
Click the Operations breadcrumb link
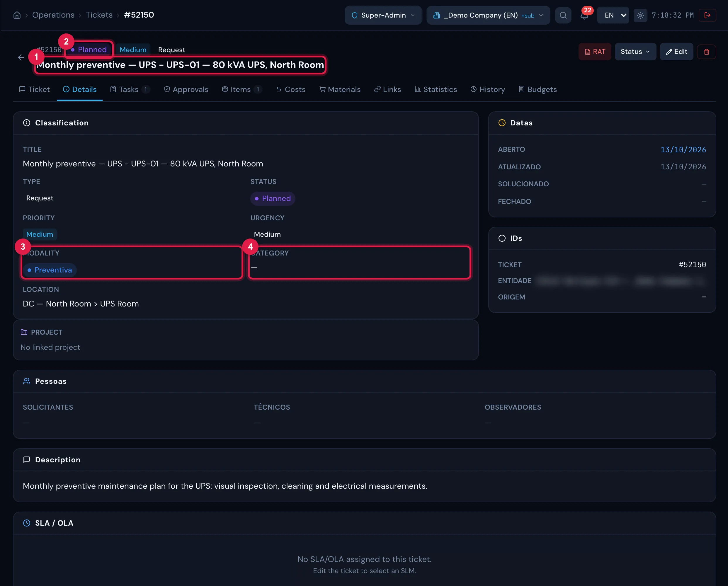[53, 15]
